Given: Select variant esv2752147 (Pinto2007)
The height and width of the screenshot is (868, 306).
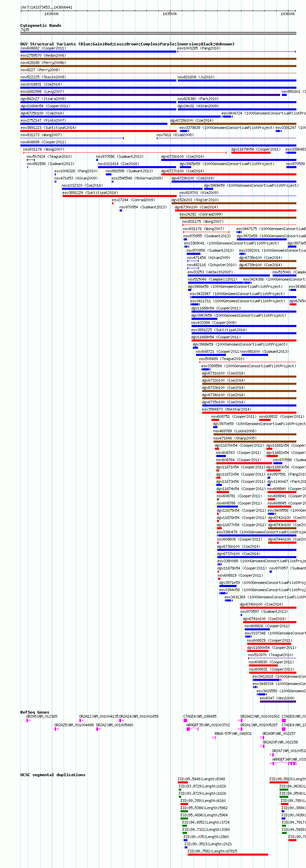Looking at the screenshot, I should 43,120.
